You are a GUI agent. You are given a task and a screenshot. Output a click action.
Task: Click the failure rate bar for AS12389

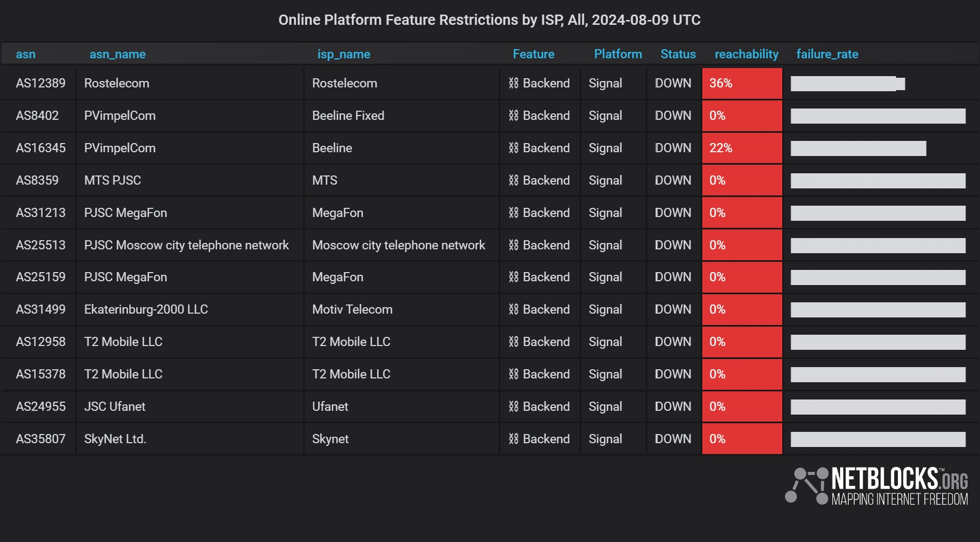848,84
